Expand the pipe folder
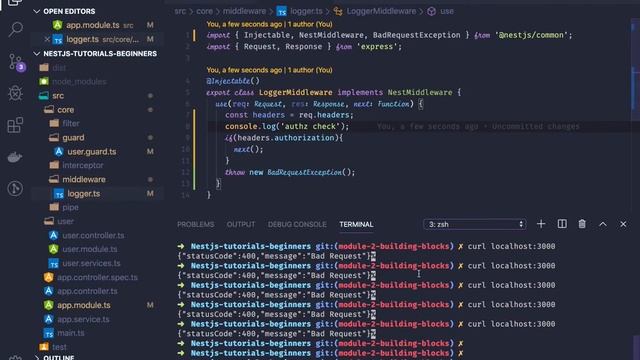The image size is (640, 360). pos(70,207)
